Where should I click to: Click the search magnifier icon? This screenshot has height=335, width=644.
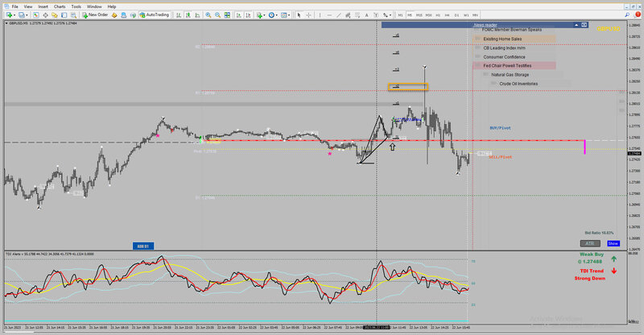tap(627, 14)
